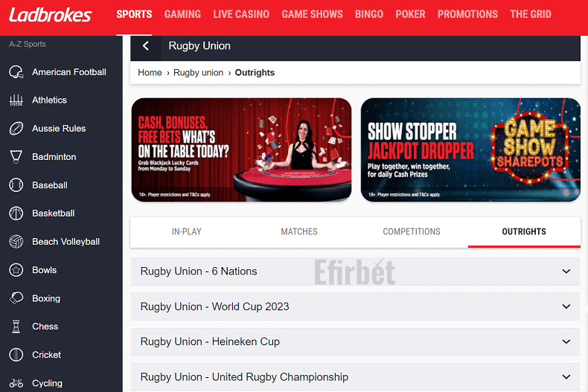Image resolution: width=588 pixels, height=392 pixels.
Task: Open the Cash Bonuses Free Bets banner
Action: [241, 150]
